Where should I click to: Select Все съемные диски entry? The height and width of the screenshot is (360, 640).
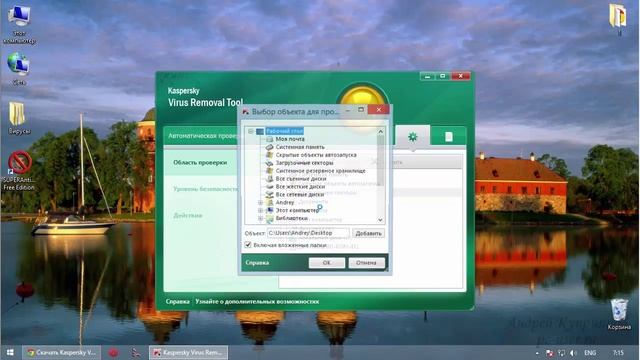click(301, 179)
